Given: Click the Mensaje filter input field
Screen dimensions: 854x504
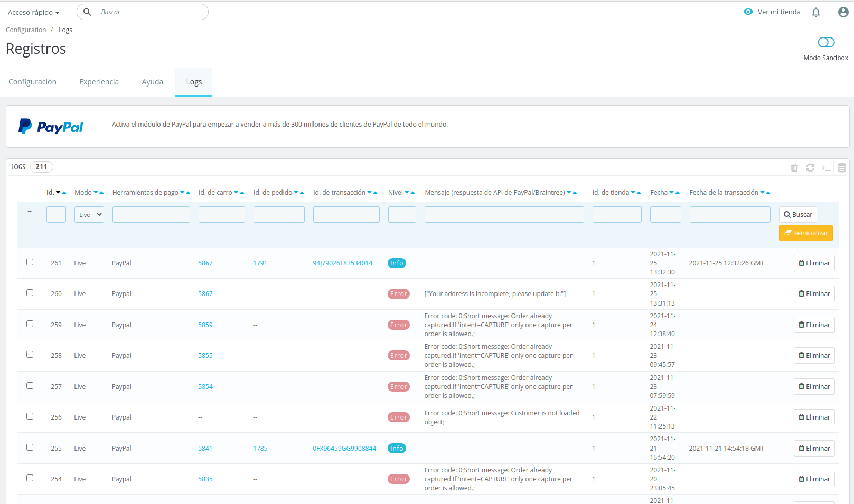Looking at the screenshot, I should pyautogui.click(x=504, y=215).
